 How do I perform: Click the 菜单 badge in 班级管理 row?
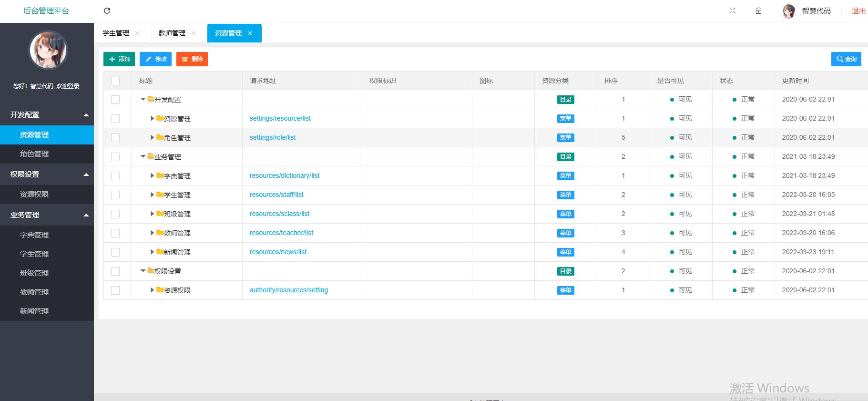coord(566,214)
